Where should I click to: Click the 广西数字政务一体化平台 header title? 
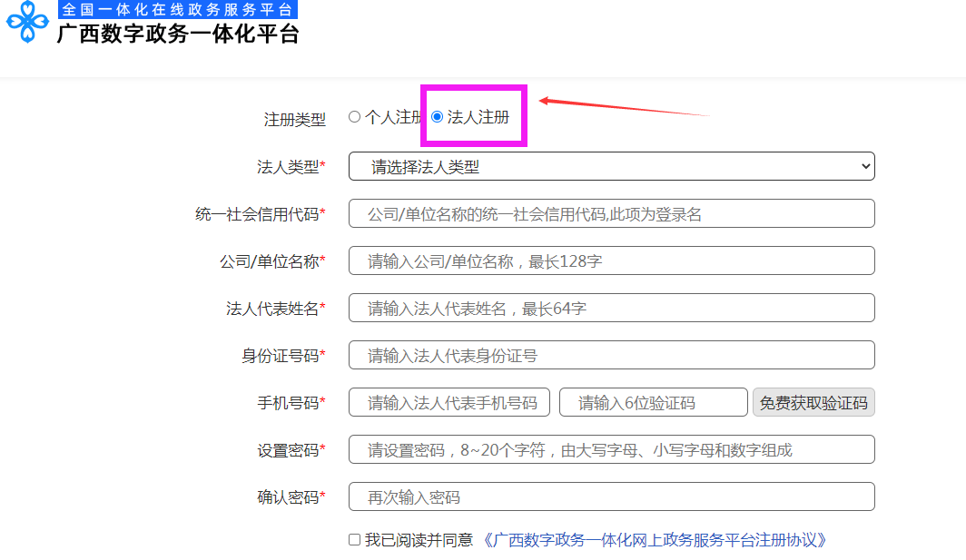pyautogui.click(x=178, y=34)
